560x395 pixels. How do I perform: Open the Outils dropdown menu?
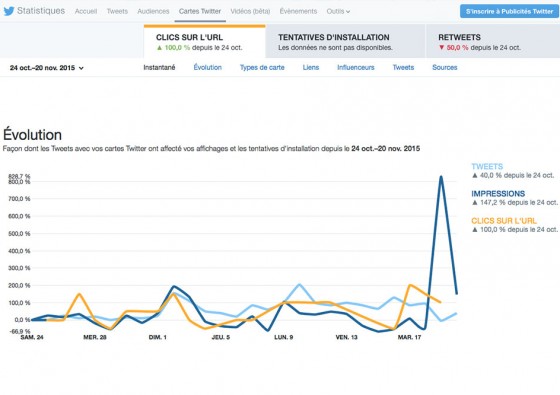coord(338,11)
